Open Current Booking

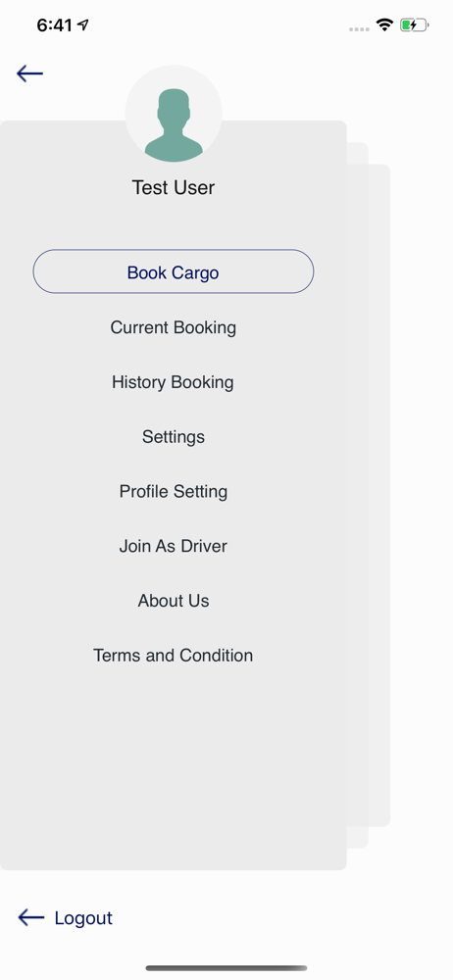click(x=174, y=327)
